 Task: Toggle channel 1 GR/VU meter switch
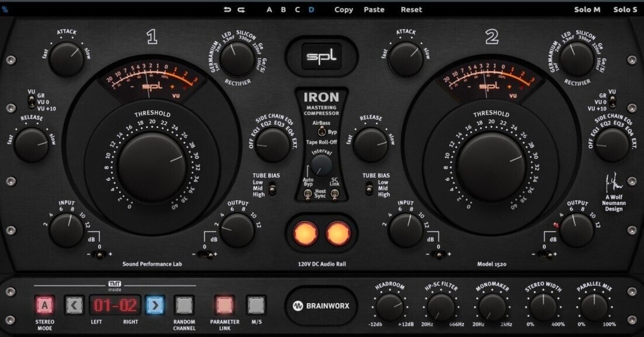pyautogui.click(x=31, y=100)
